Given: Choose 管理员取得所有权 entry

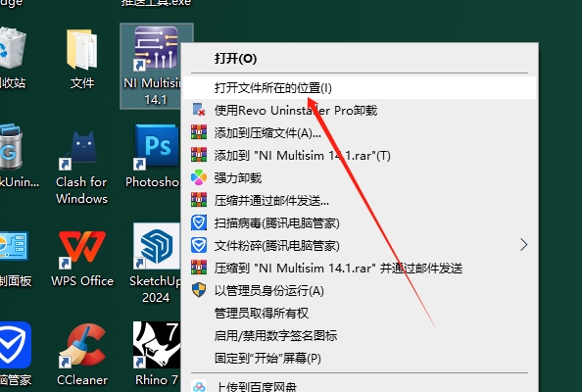Looking at the screenshot, I should 360,314.
